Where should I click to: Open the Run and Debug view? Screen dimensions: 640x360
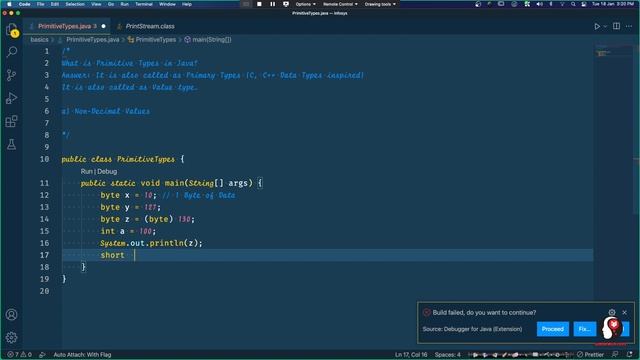click(12, 98)
